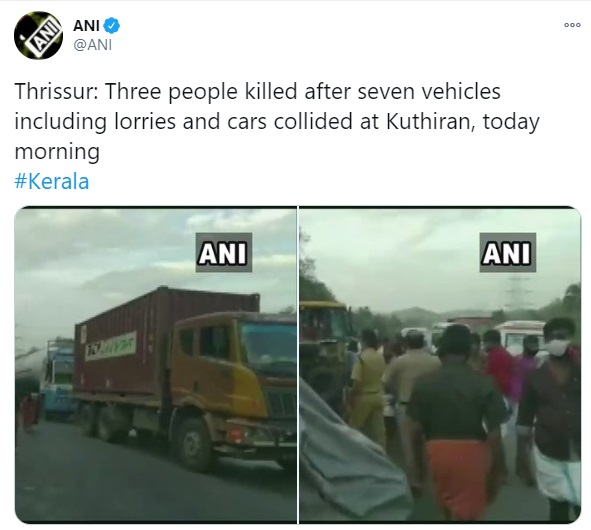Click the ANI watermark on right photo

507,253
